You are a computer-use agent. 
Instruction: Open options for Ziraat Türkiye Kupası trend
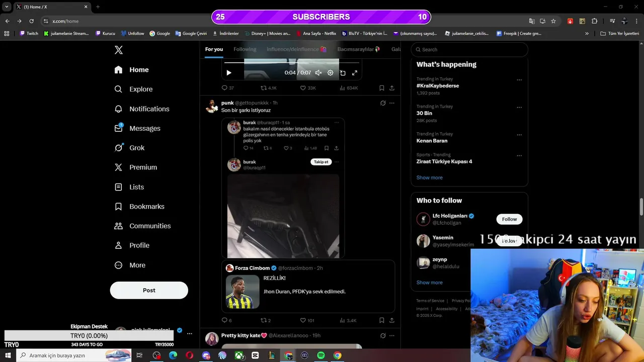[x=519, y=156]
